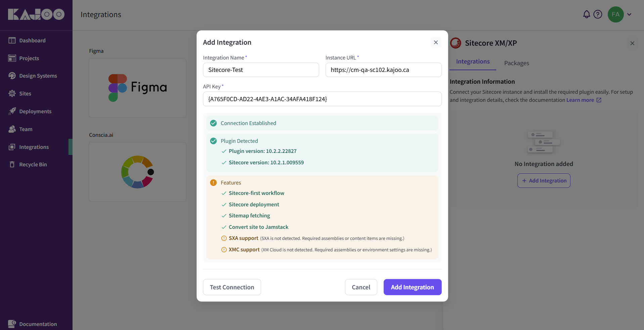Select the Conscia.ai integration card
Viewport: 644px width, 330px height.
[137, 172]
